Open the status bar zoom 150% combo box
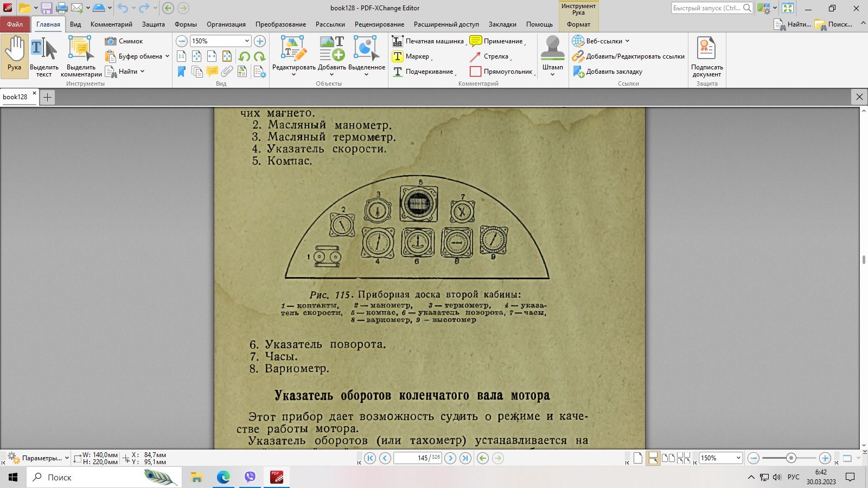868x488 pixels. click(720, 458)
